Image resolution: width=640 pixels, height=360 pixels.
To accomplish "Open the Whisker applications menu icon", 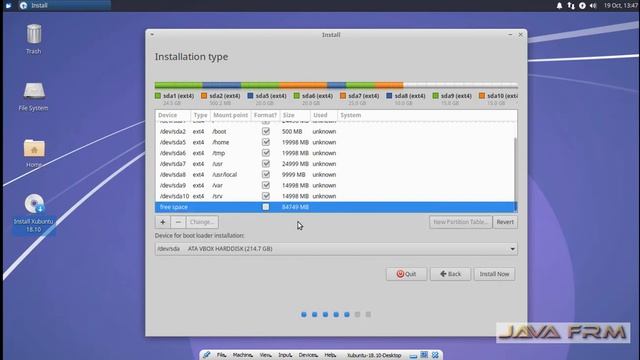I will pyautogui.click(x=8, y=5).
